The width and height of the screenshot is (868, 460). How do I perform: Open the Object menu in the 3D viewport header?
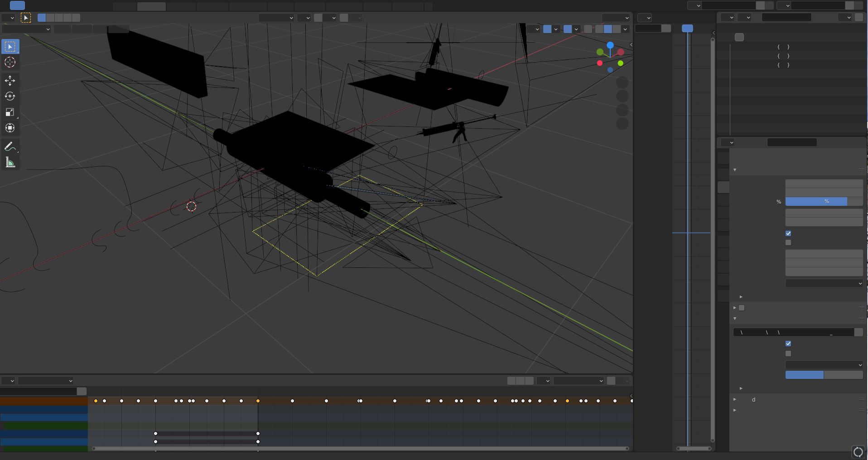click(118, 29)
